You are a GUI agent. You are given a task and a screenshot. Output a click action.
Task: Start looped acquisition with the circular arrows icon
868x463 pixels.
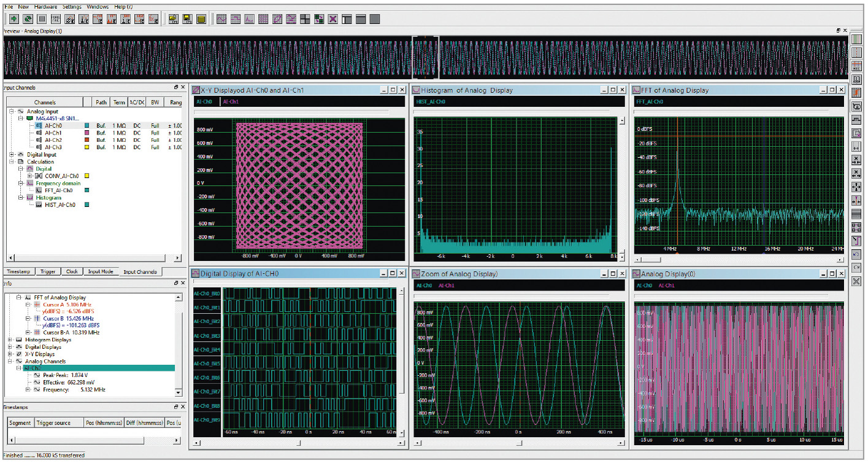tap(28, 19)
